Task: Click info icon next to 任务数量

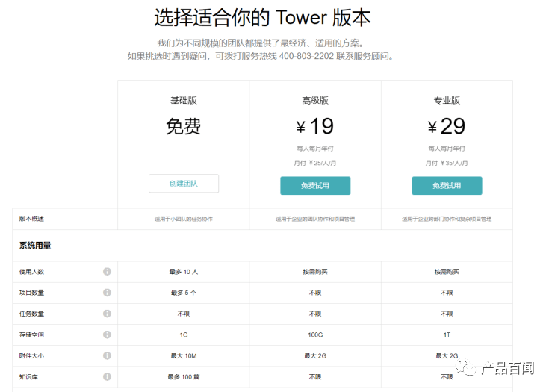Action: click(x=107, y=314)
